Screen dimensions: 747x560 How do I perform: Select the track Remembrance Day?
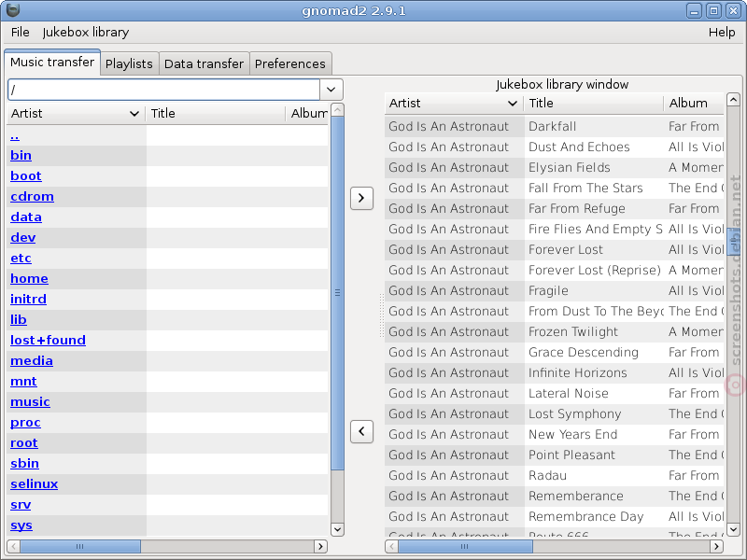click(554, 516)
